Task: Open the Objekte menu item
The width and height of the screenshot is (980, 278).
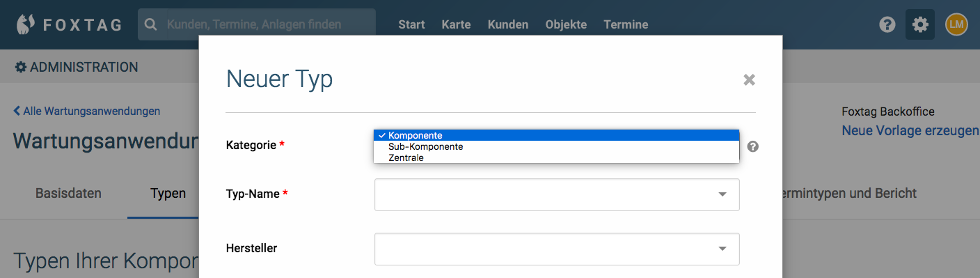Action: (x=566, y=24)
